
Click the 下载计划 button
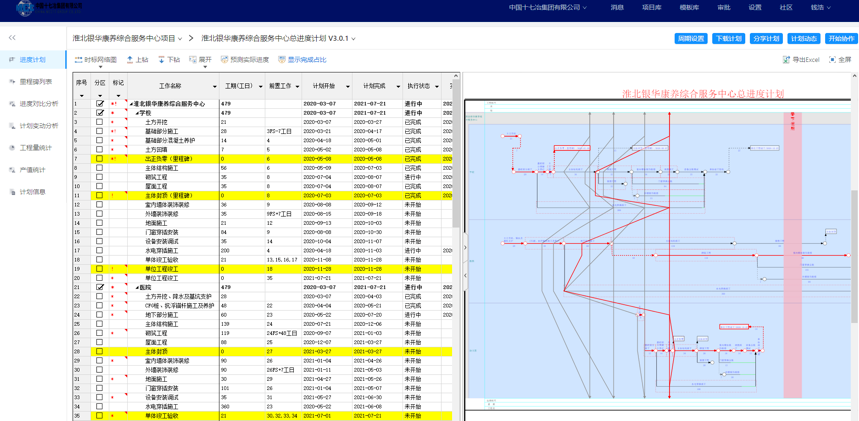point(729,39)
